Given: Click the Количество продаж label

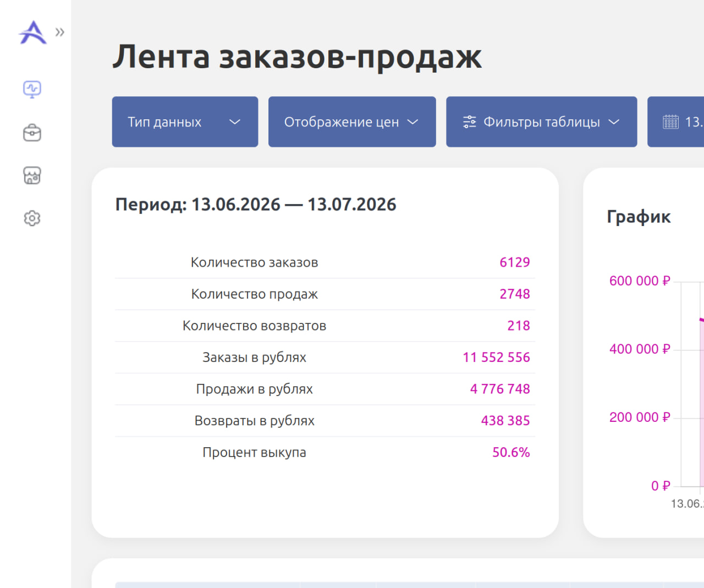Looking at the screenshot, I should (255, 294).
